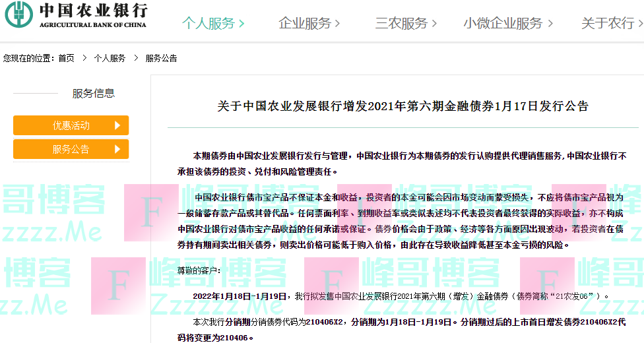
Task: Click the white arrow on 优惠活动 button
Action: (x=117, y=125)
